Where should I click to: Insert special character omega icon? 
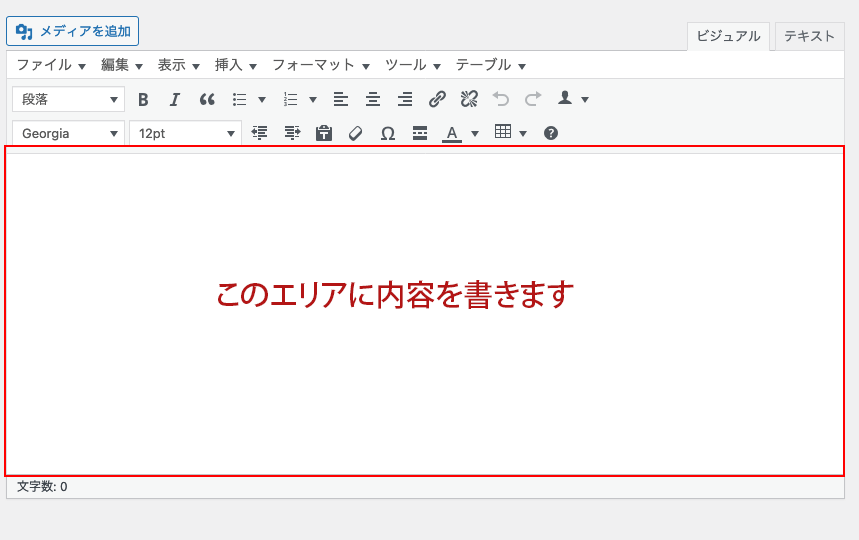coord(388,133)
